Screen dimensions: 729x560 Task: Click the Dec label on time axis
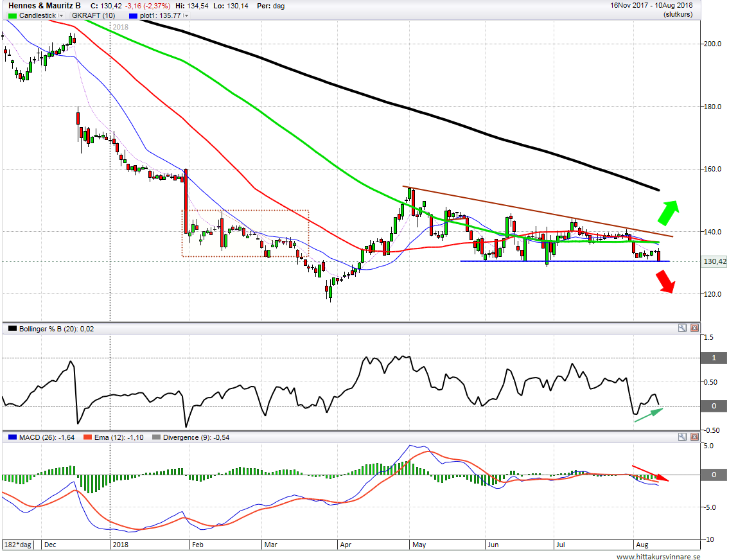click(x=50, y=545)
